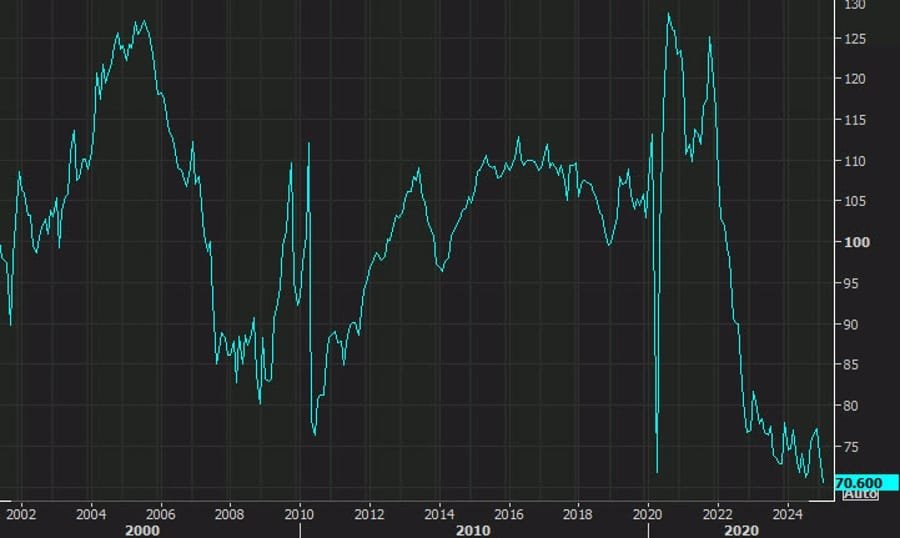Click the 2016 x-axis year label
This screenshot has height=538, width=900.
pyautogui.click(x=509, y=514)
